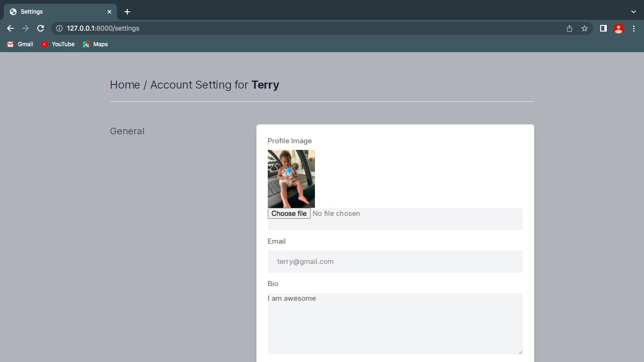644x362 pixels.
Task: Click the profile image thumbnail
Action: 291,179
